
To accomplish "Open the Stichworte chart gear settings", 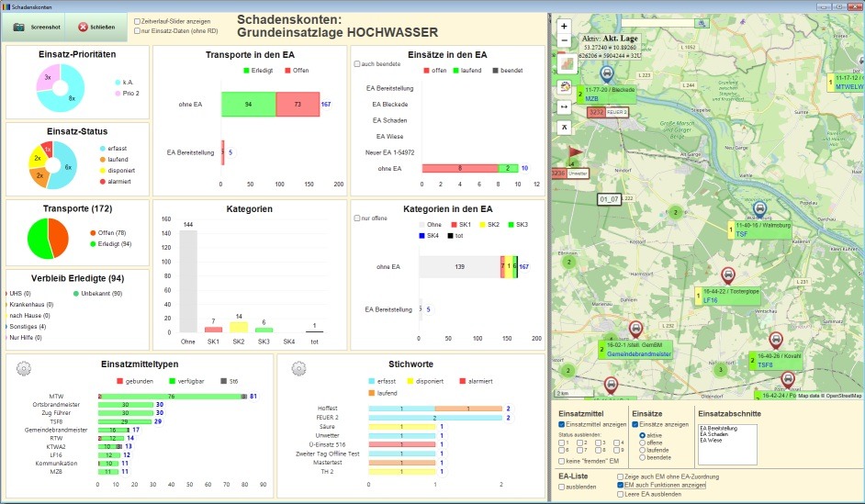I will (298, 368).
